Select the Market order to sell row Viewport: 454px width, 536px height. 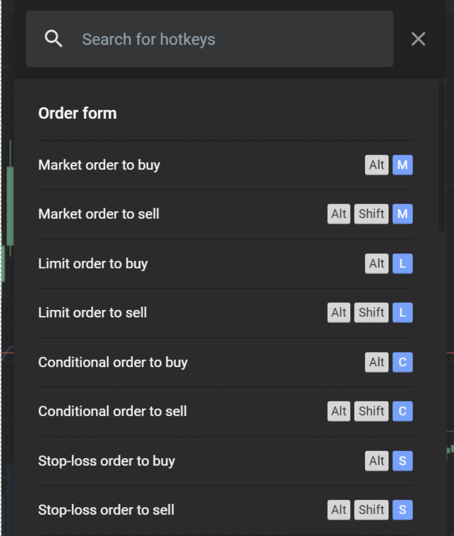point(225,214)
